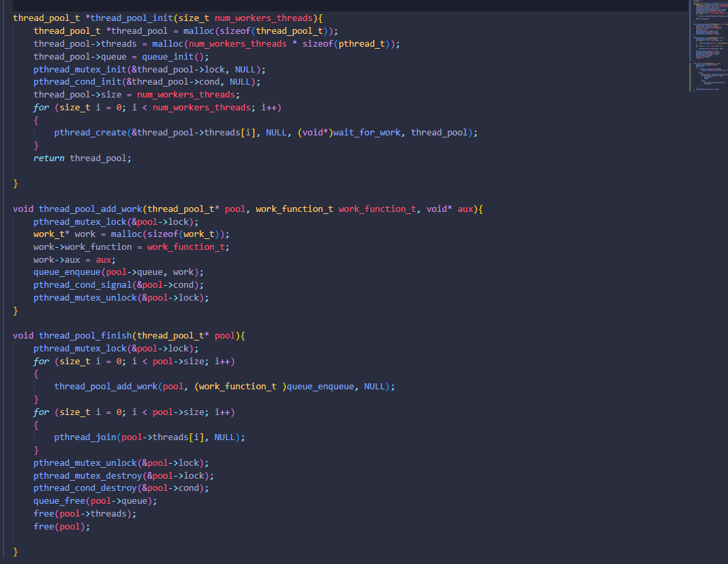The image size is (728, 564).
Task: Click the pthread_cond_destroy call
Action: [85, 488]
